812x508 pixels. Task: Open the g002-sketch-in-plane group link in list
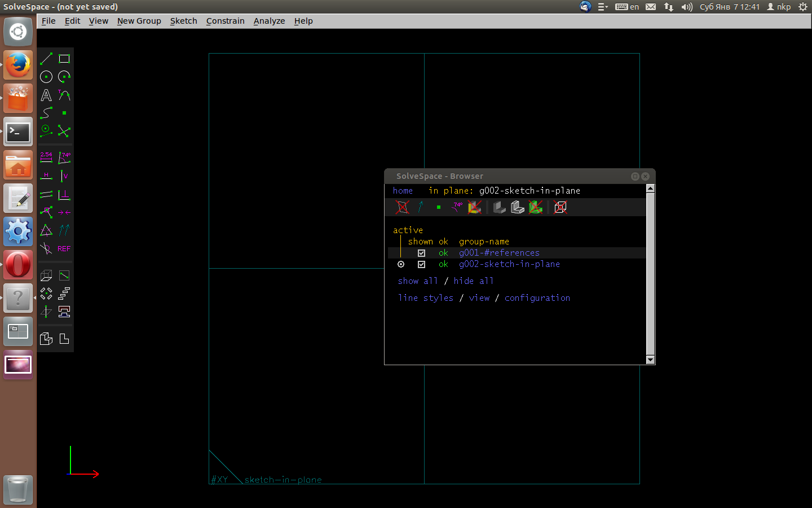(509, 264)
